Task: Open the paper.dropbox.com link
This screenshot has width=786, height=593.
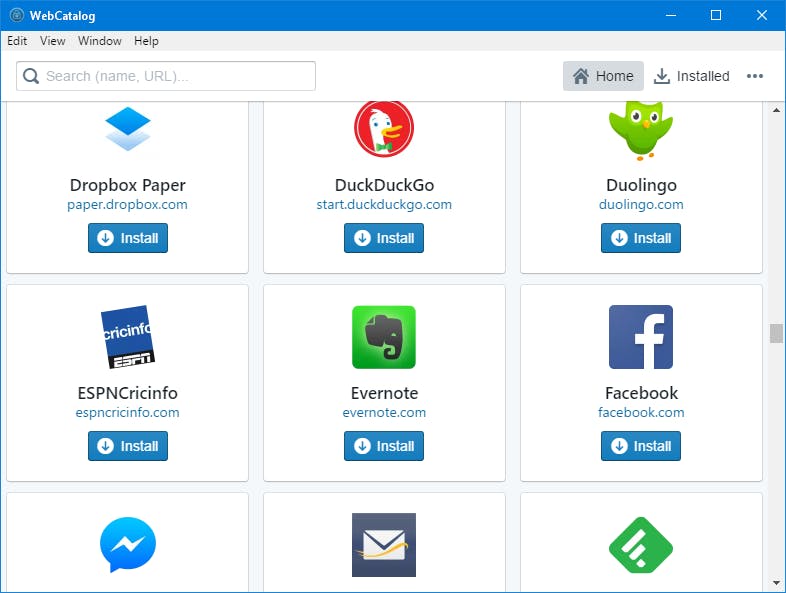Action: tap(127, 205)
